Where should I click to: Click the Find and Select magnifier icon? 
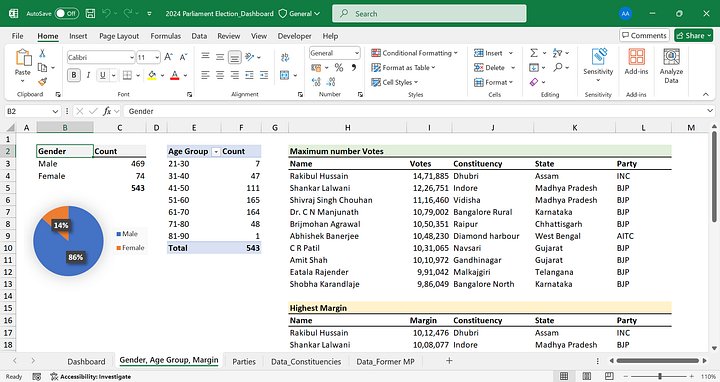(557, 67)
